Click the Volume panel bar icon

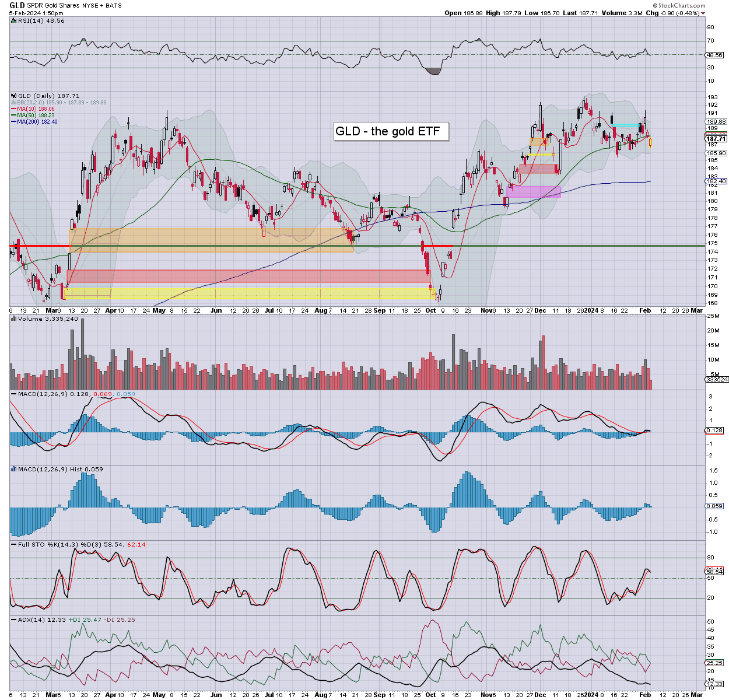13,319
